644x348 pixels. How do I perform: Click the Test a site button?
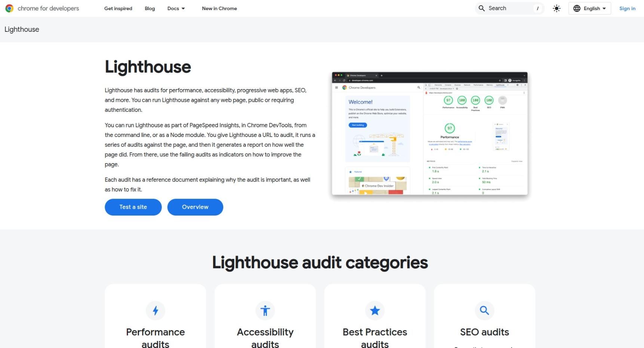(133, 207)
